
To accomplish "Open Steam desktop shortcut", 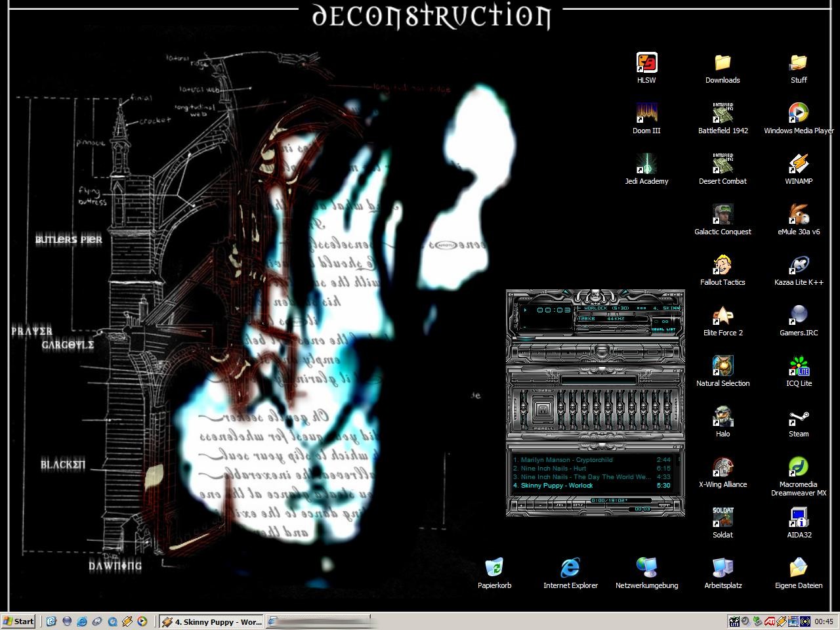I will pos(799,422).
